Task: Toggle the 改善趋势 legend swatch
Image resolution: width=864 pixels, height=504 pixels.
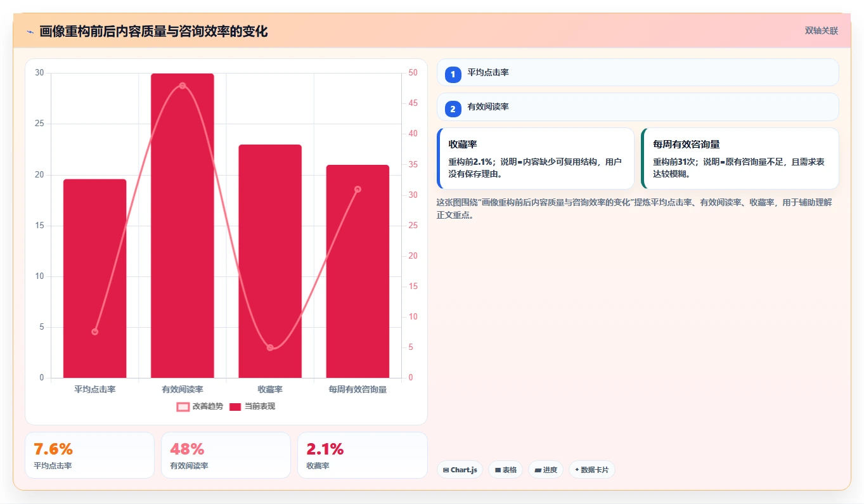Action: (x=183, y=406)
